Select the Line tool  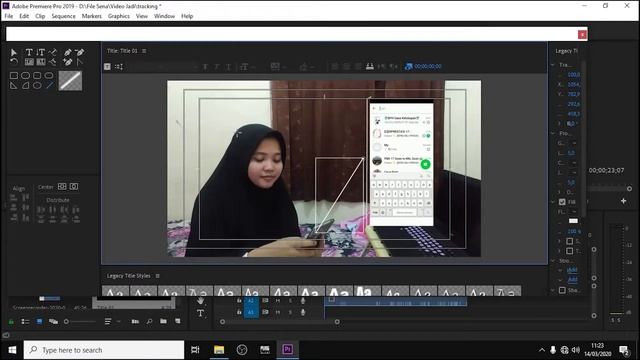(49, 86)
